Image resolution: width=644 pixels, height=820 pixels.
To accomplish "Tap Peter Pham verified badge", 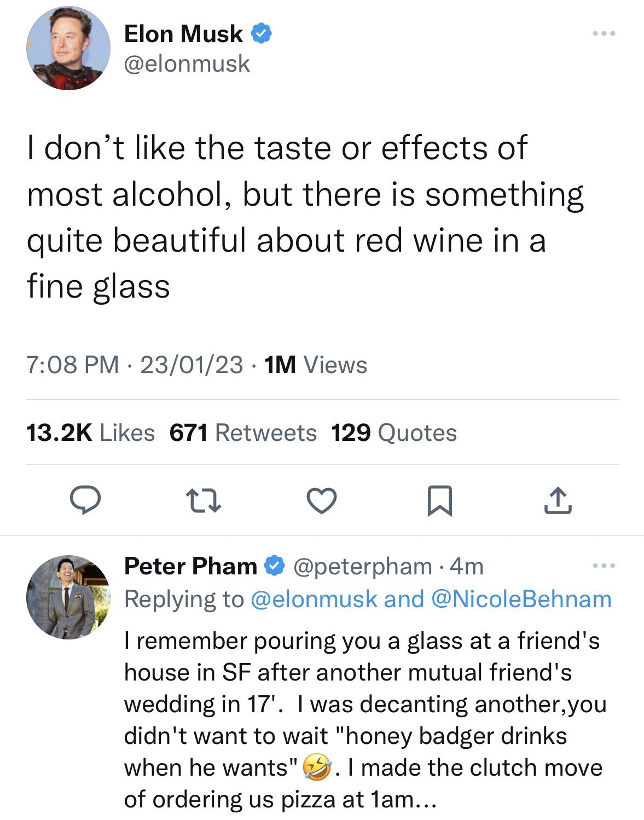I will tap(275, 566).
